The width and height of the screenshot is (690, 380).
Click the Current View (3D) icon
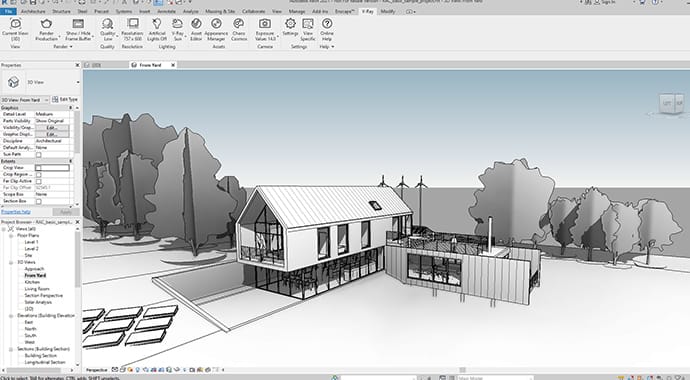pos(15,23)
